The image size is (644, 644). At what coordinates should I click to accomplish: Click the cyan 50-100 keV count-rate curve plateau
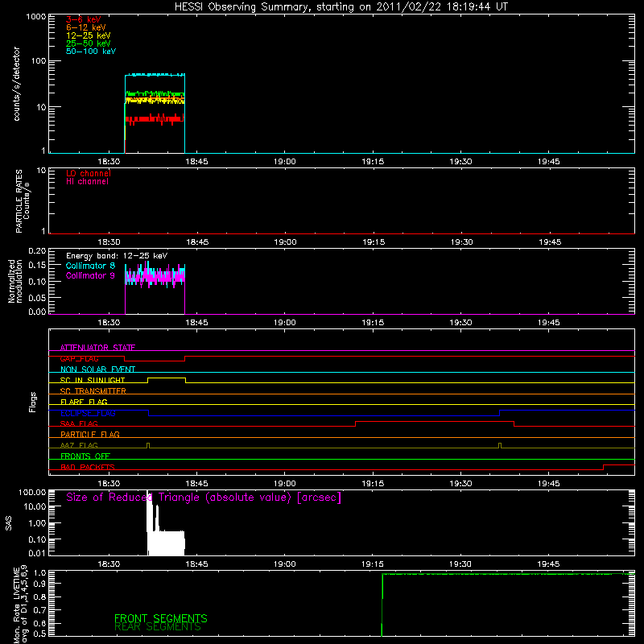pos(155,75)
